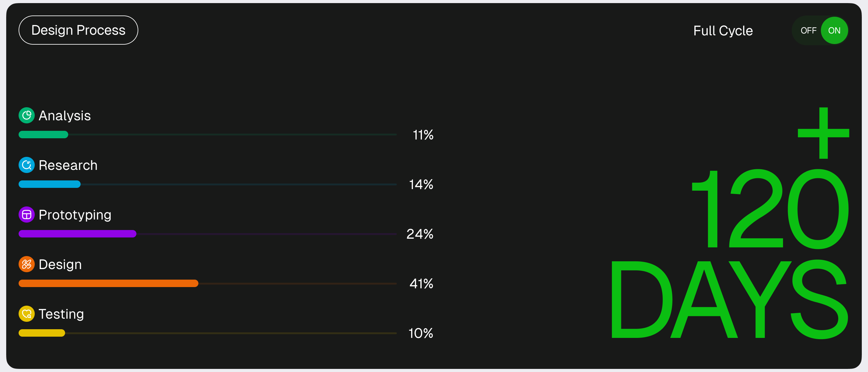
Task: Select the Analysis stage label
Action: point(65,116)
